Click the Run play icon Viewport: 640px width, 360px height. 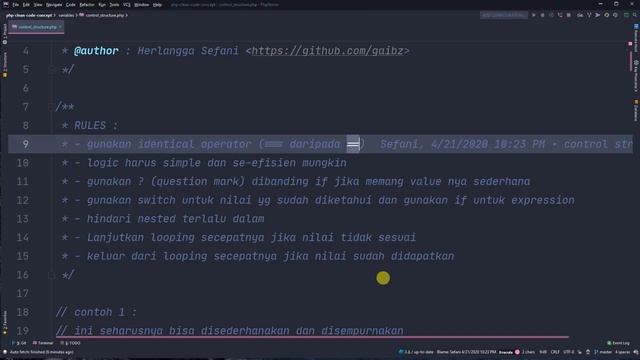coord(533,15)
